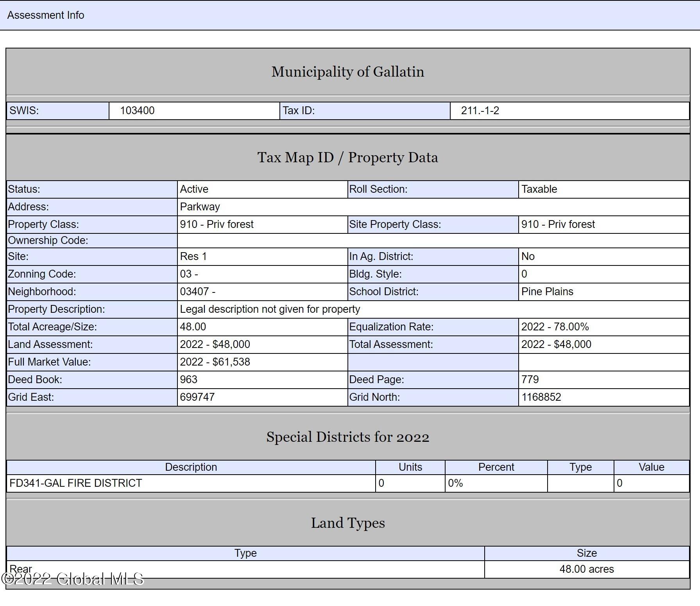The height and width of the screenshot is (606, 700).
Task: Select the Address value Parkway
Action: pyautogui.click(x=200, y=207)
